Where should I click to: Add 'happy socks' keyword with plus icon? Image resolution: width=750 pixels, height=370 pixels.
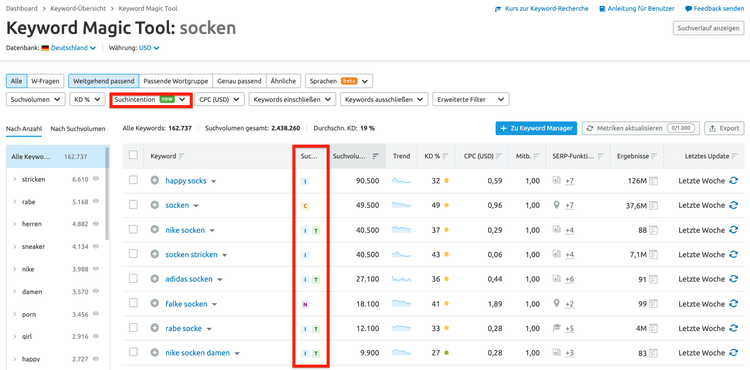154,181
